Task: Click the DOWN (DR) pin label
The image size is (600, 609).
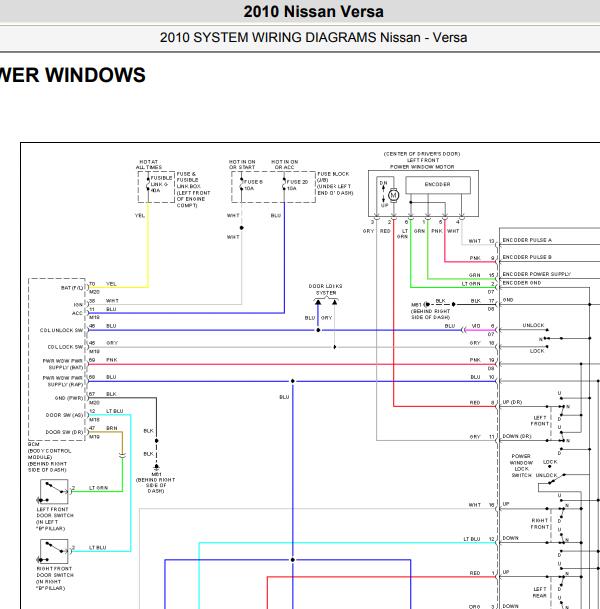Action: pos(517,436)
